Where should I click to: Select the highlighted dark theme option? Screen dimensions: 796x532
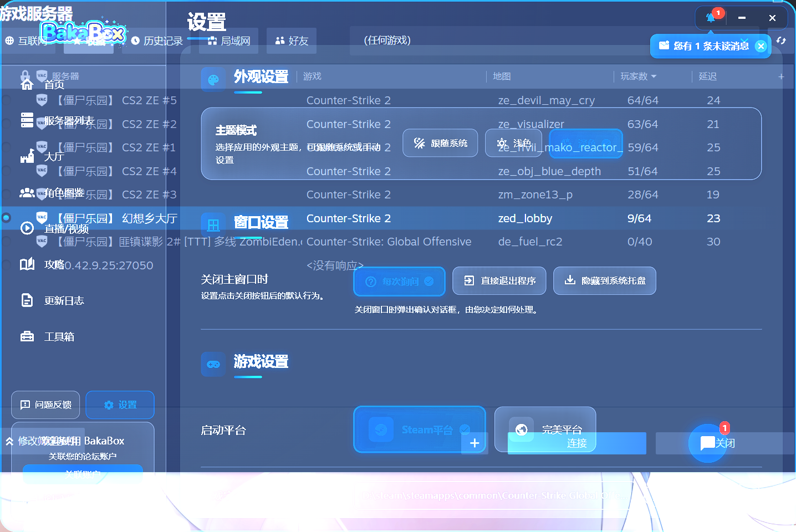click(586, 143)
